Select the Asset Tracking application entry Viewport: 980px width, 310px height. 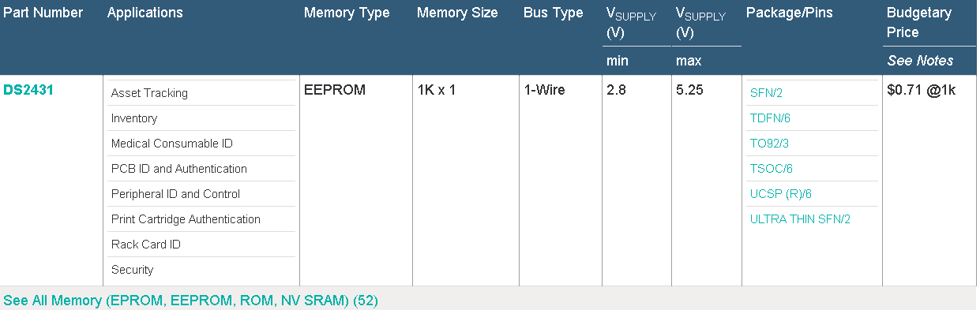(x=149, y=93)
